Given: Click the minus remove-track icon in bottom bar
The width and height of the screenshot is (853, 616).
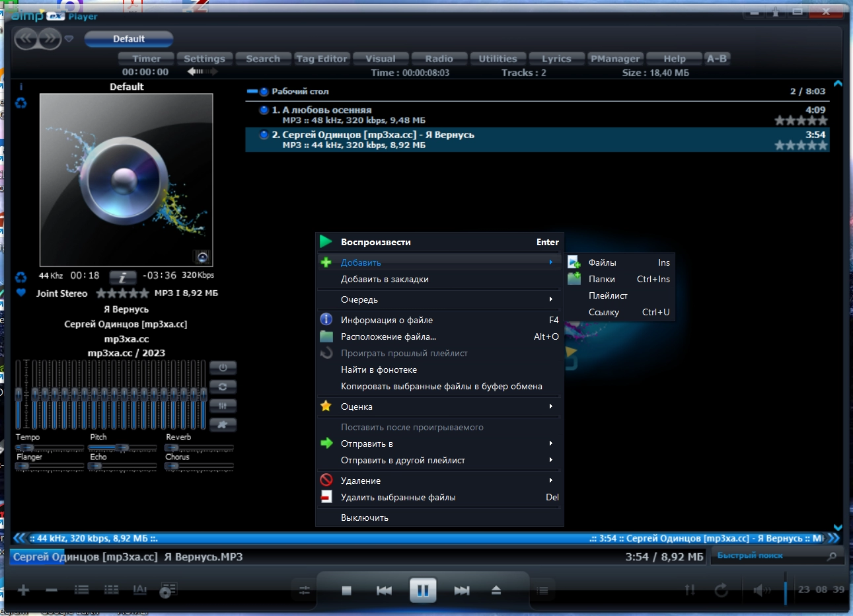Looking at the screenshot, I should pyautogui.click(x=52, y=590).
